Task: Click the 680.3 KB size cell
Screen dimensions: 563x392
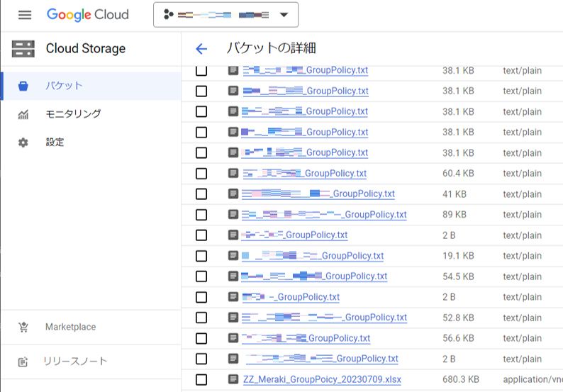Action: (461, 379)
